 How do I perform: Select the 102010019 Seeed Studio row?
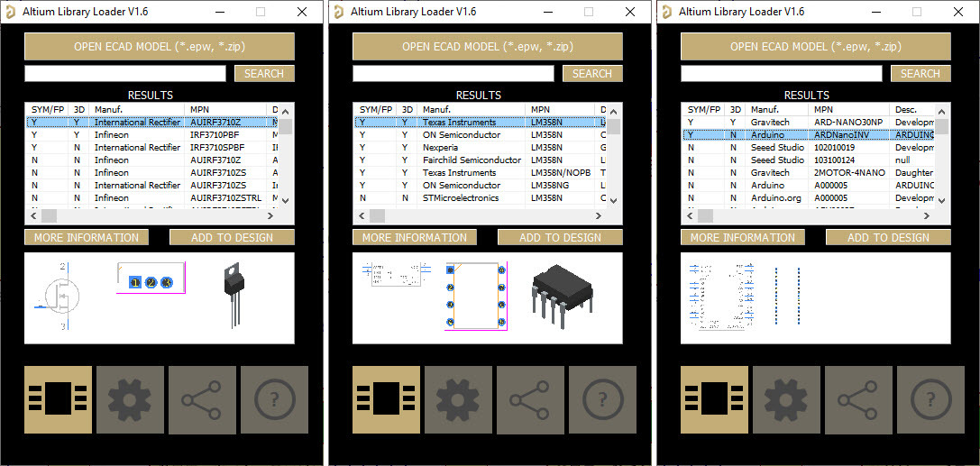coord(808,148)
